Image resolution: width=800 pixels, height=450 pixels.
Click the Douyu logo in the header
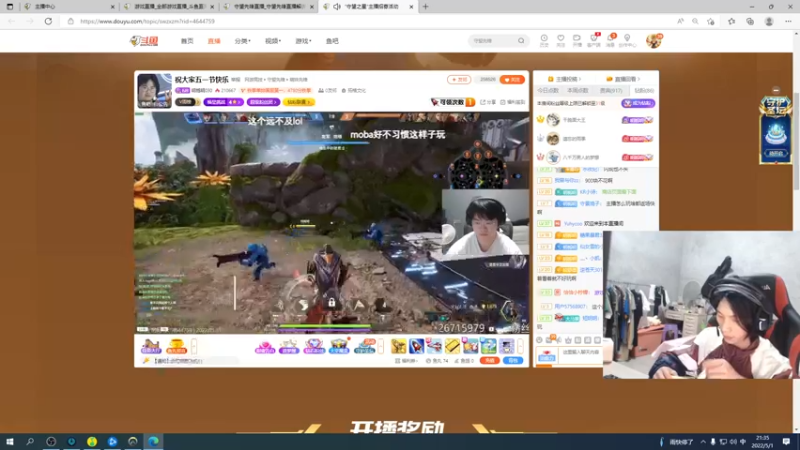(144, 41)
